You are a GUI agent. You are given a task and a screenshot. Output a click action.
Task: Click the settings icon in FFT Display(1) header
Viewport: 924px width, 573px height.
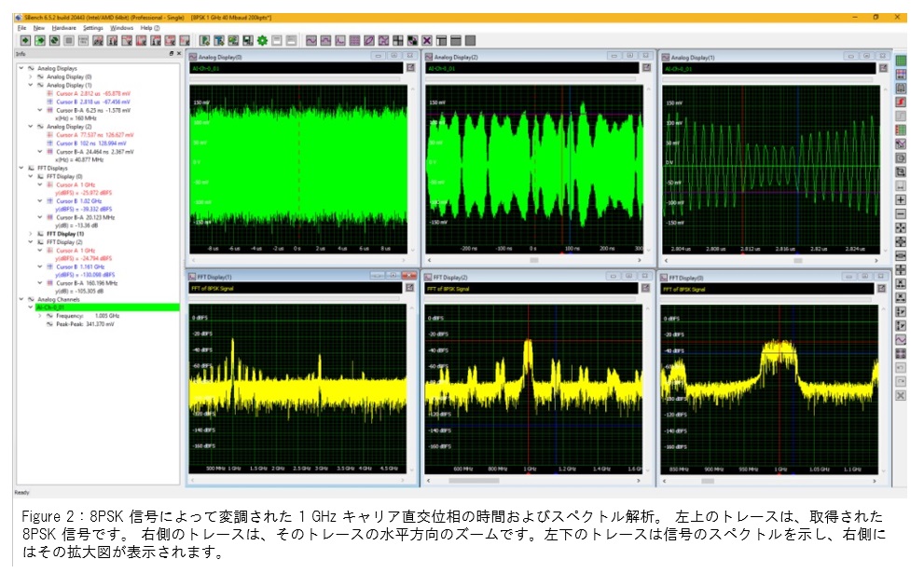[410, 290]
